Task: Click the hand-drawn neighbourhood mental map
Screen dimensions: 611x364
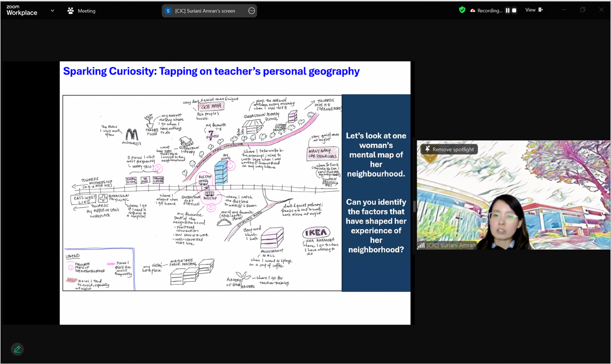Action: point(202,193)
